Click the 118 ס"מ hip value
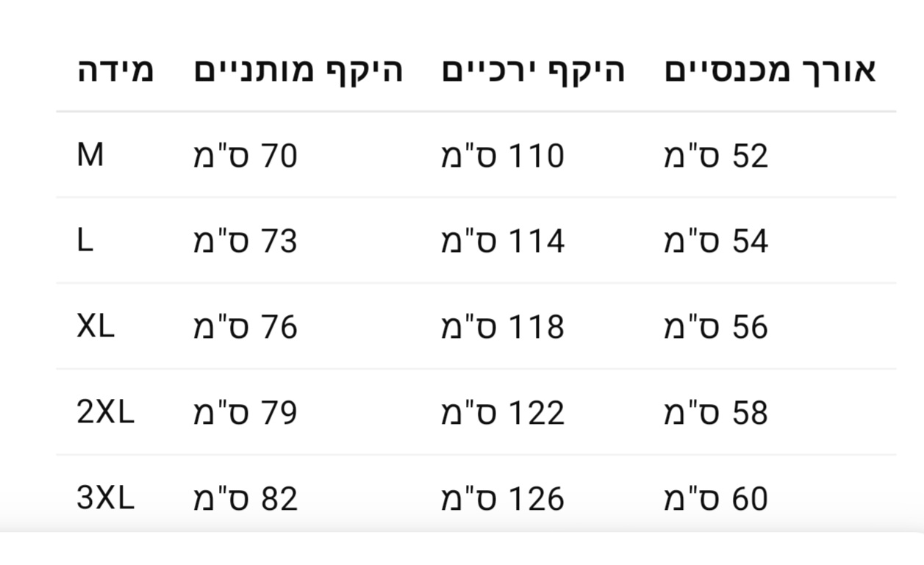Screen dimensions: 924x565 (503, 327)
